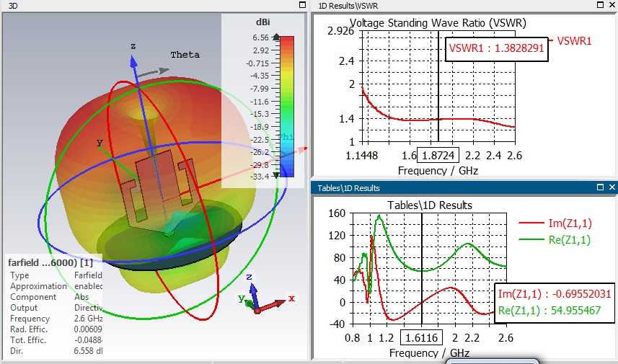
Task: Maximize the 3D view window
Action: tap(302, 5)
